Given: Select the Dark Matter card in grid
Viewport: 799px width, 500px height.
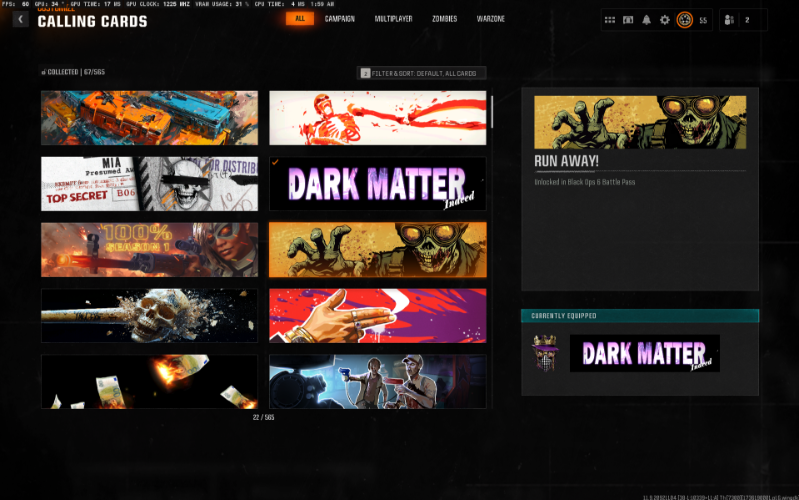Looking at the screenshot, I should 378,183.
